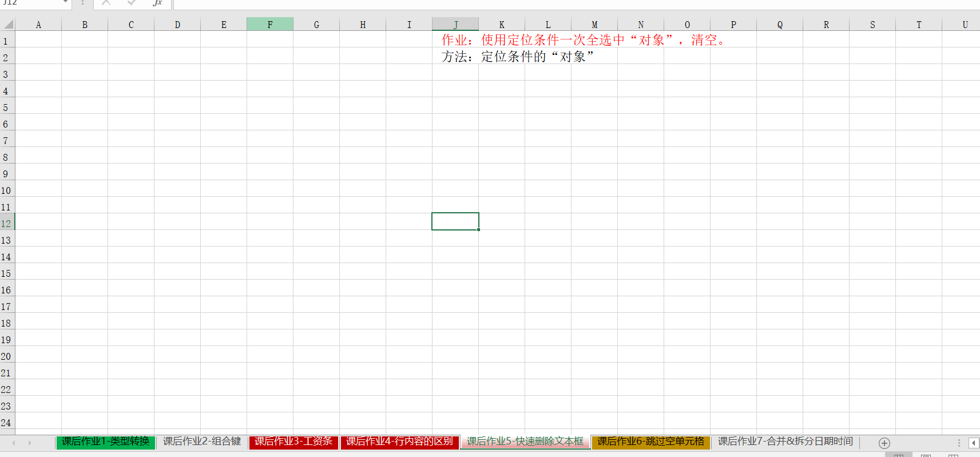980x457 pixels.
Task: Select column P header
Action: pyautogui.click(x=733, y=25)
